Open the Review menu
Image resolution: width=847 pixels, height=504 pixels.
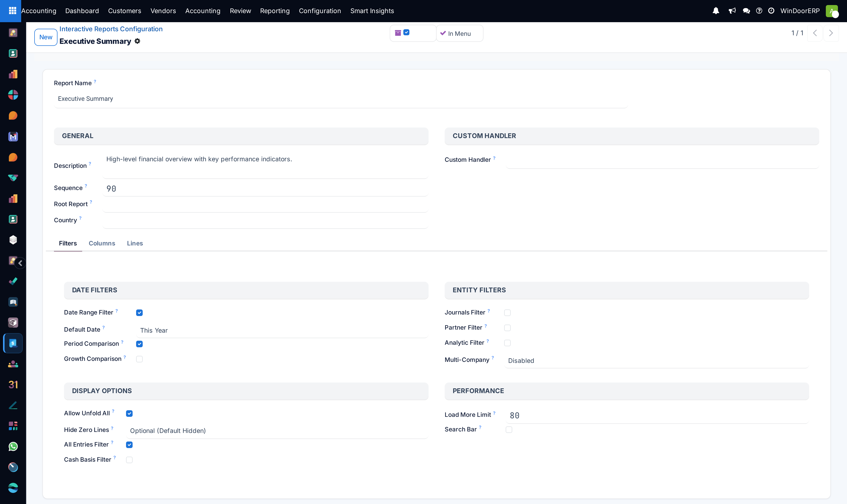click(240, 11)
